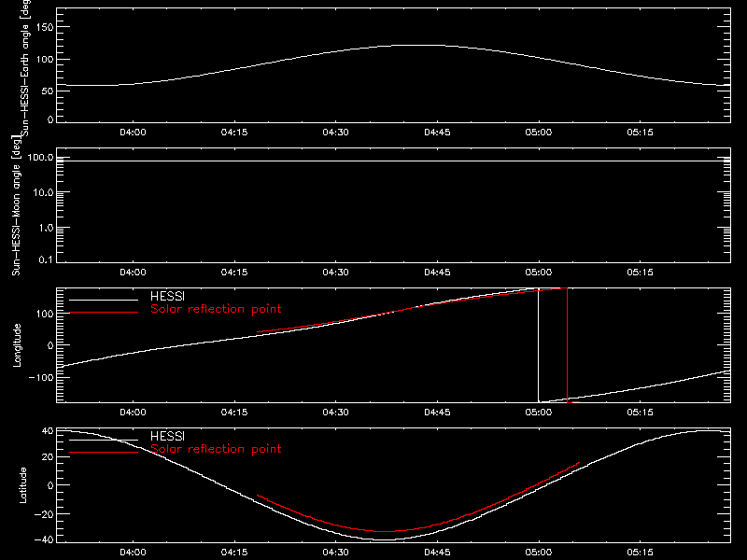This screenshot has width=747, height=560.
Task: Click the -100 tick label on Longitude axis
Action: pos(41,377)
